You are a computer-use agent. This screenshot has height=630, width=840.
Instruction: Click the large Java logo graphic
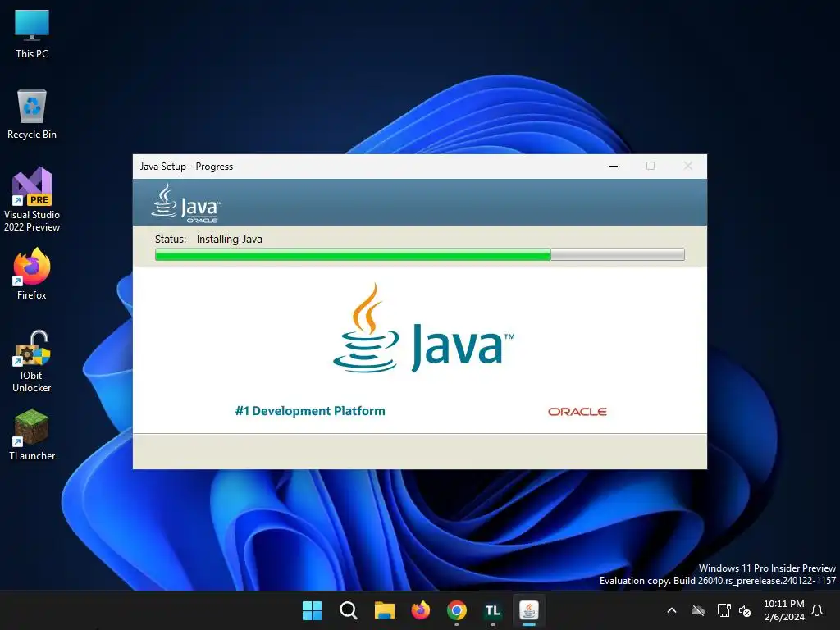point(423,328)
